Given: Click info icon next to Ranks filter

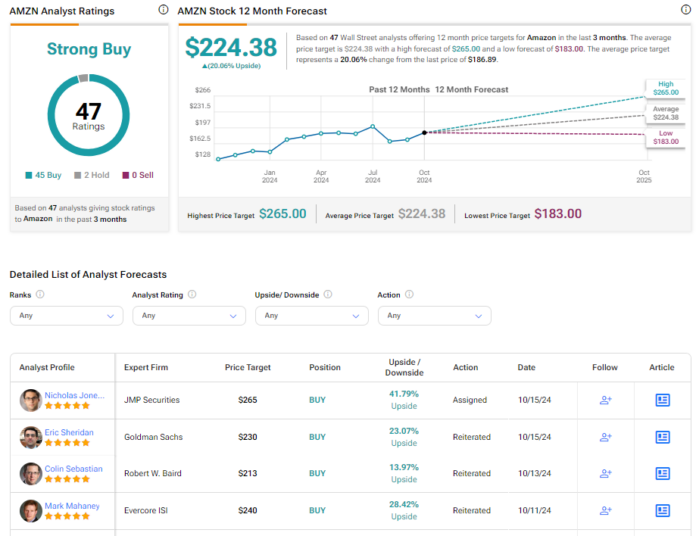Looking at the screenshot, I should tap(40, 295).
